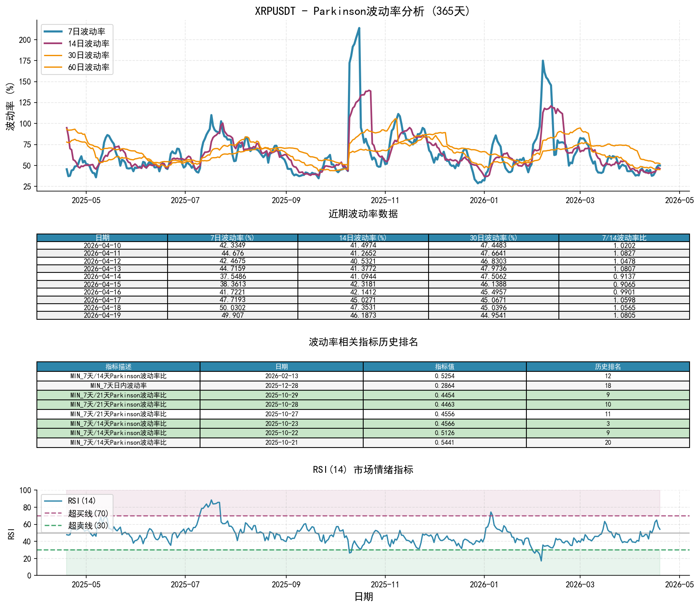Select the 超买线(70) legend entry
The image size is (700, 607).
point(77,513)
